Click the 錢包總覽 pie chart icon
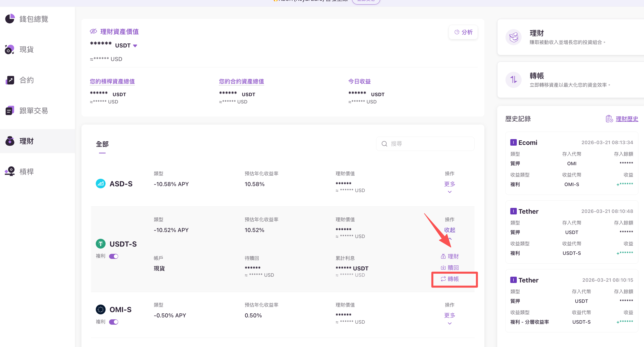Image resolution: width=644 pixels, height=347 pixels. (10, 19)
